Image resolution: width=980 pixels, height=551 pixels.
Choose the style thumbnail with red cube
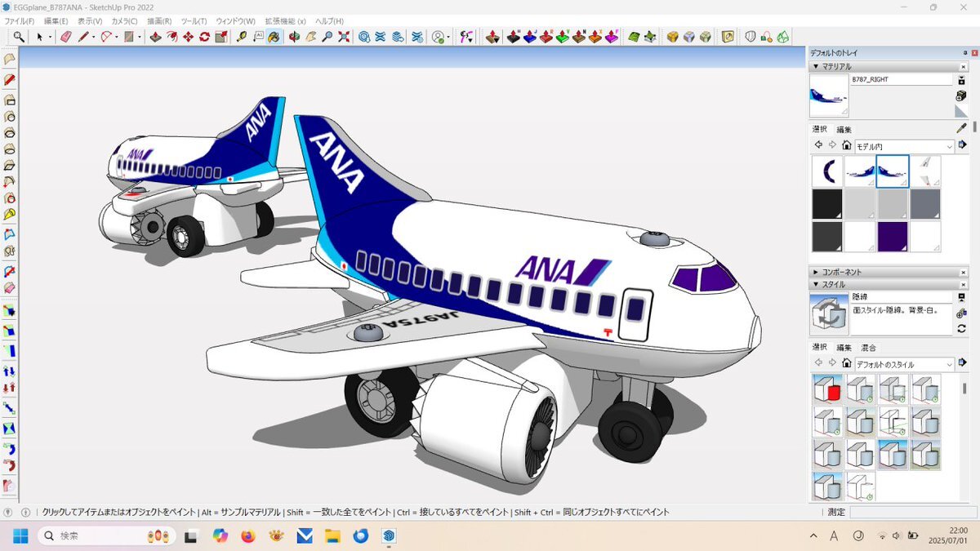pyautogui.click(x=827, y=389)
